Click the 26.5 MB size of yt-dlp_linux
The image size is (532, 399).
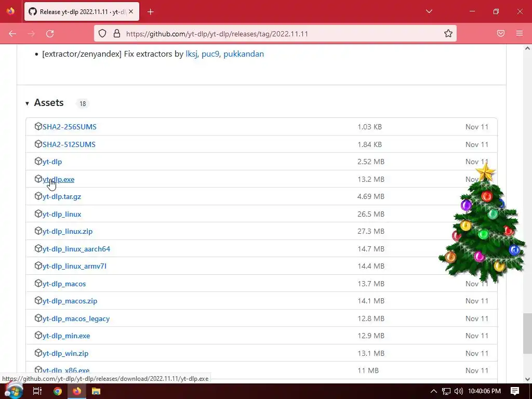tap(371, 214)
